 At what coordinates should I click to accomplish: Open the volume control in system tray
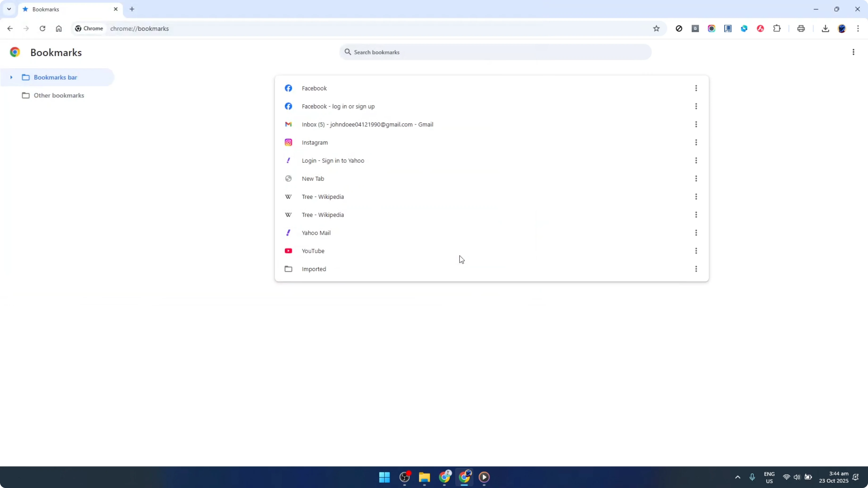pos(797,477)
